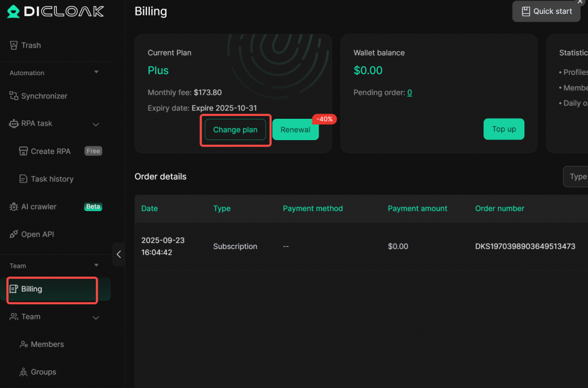
Task: Click the Open API rocket icon
Action: pos(14,234)
